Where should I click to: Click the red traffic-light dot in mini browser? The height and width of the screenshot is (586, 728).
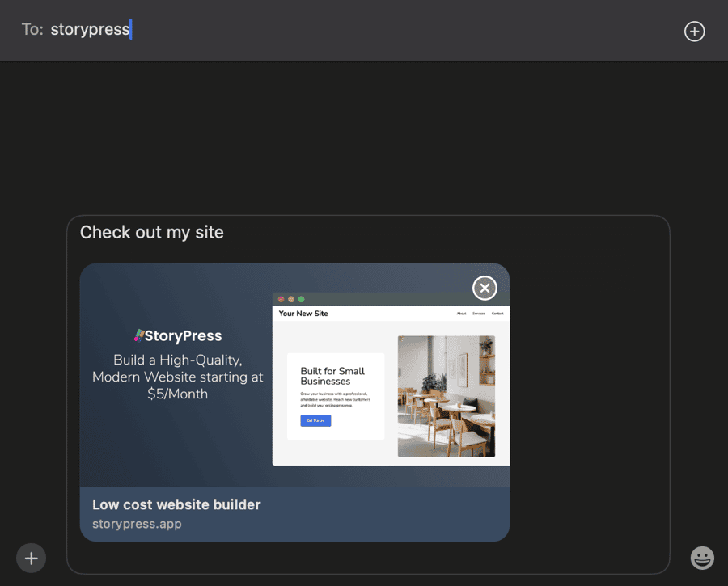281,299
